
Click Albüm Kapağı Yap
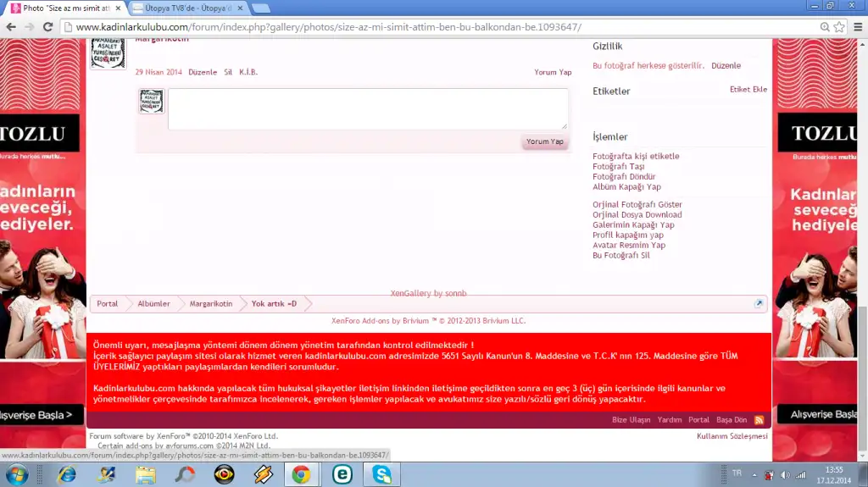[x=626, y=186]
